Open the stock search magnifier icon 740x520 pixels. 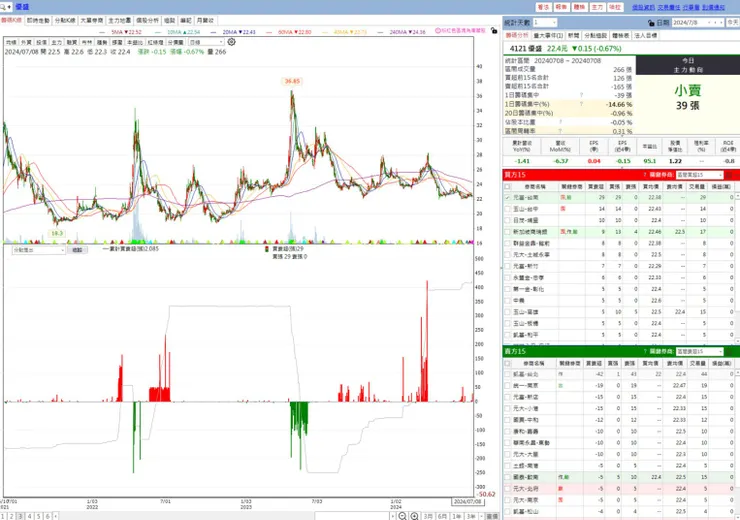pos(3,7)
